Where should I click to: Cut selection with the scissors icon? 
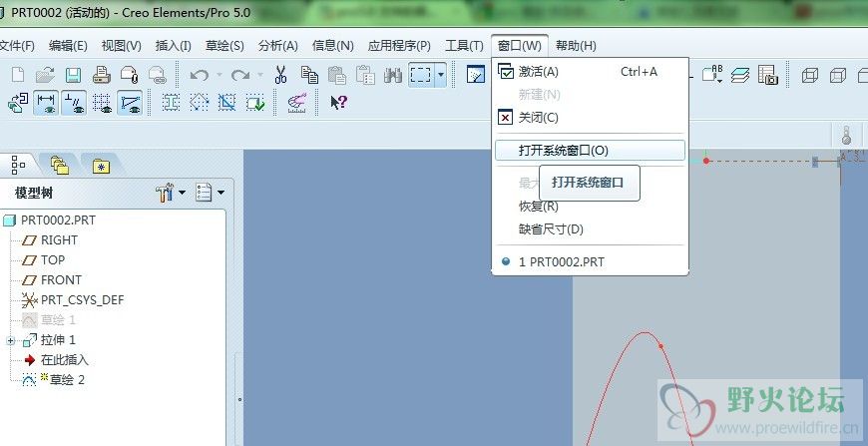tap(281, 75)
